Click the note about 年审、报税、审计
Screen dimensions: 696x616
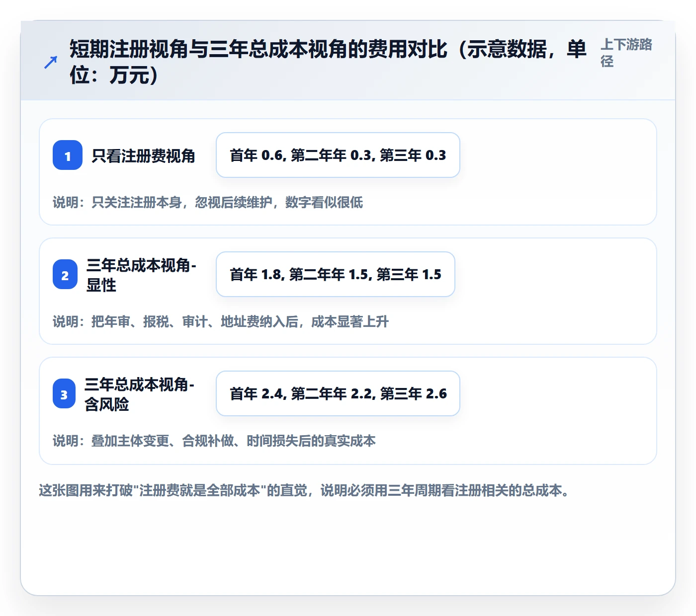pos(221,321)
